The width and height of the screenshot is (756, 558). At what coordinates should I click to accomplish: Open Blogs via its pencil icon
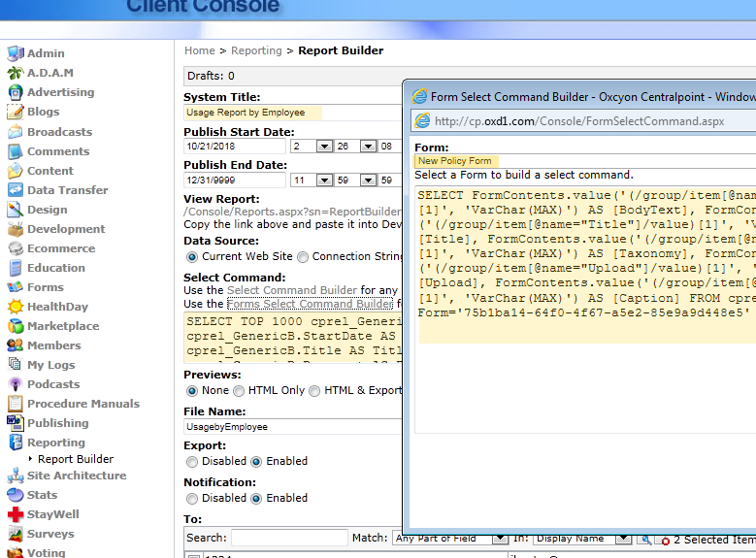[x=15, y=112]
